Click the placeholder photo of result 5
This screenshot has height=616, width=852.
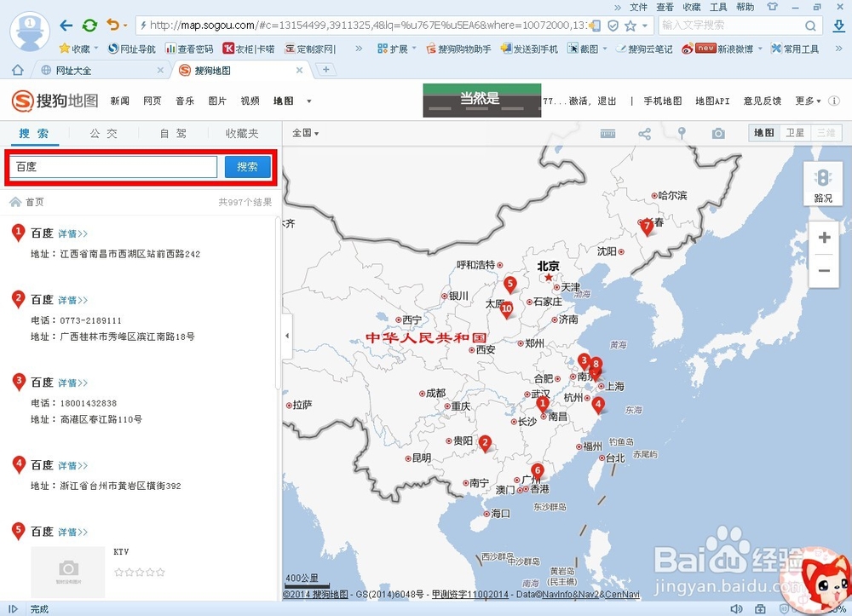pyautogui.click(x=68, y=572)
